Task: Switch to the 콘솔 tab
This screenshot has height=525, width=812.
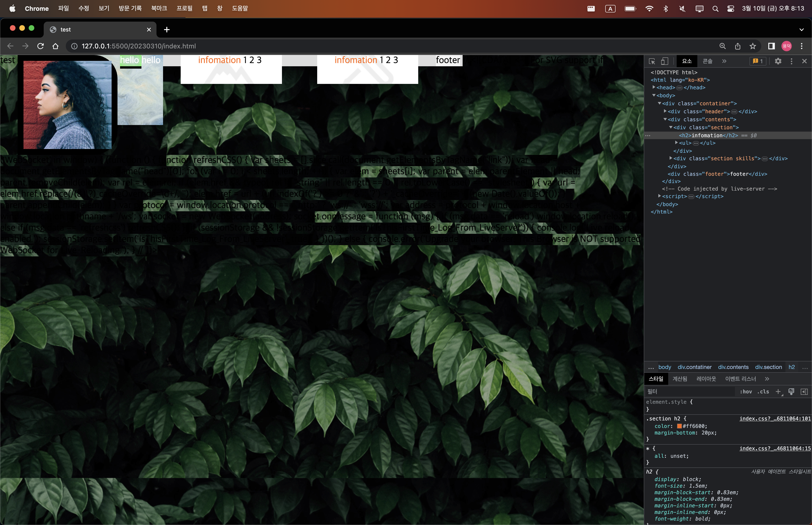Action: 707,61
